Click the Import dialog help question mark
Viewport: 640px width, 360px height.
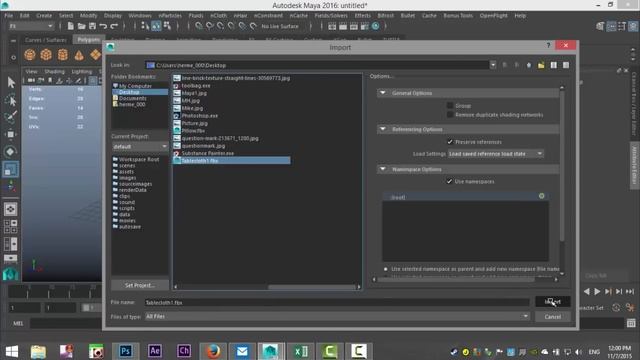tap(548, 45)
